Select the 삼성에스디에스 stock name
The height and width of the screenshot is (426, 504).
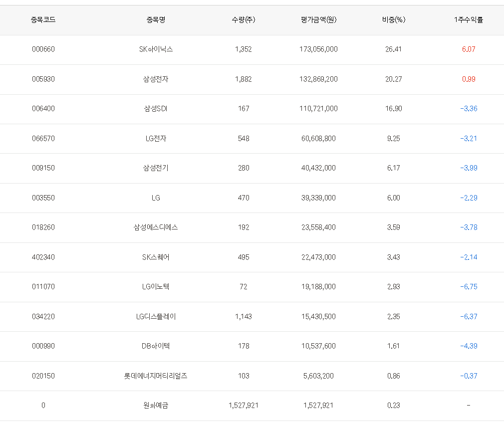pos(156,227)
